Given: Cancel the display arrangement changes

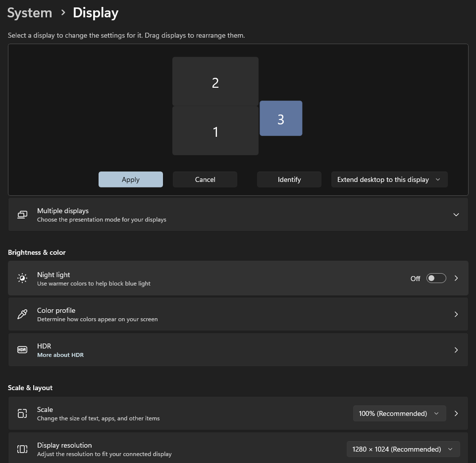Looking at the screenshot, I should coord(205,179).
